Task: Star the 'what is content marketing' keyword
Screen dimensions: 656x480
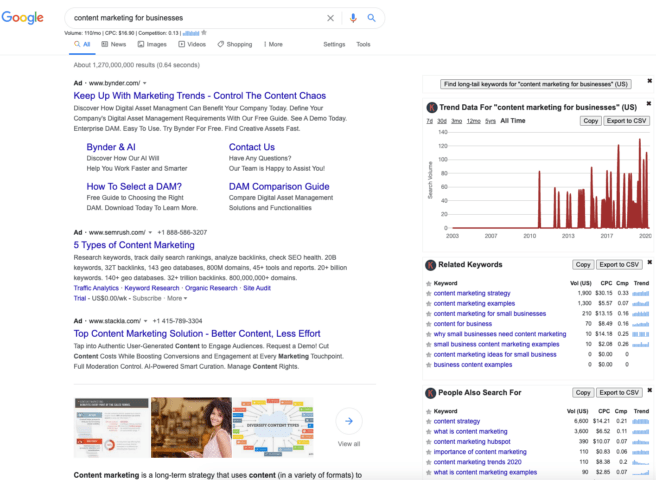Action: (x=428, y=431)
